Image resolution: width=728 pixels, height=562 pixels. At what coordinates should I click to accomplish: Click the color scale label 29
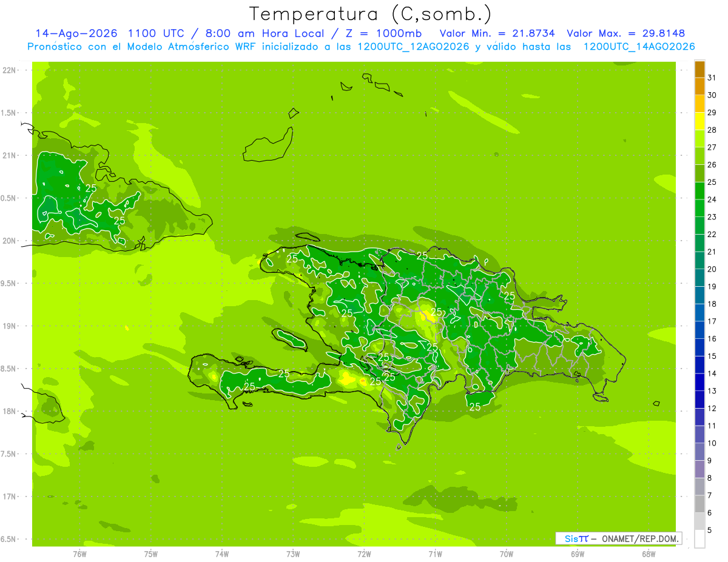point(712,112)
